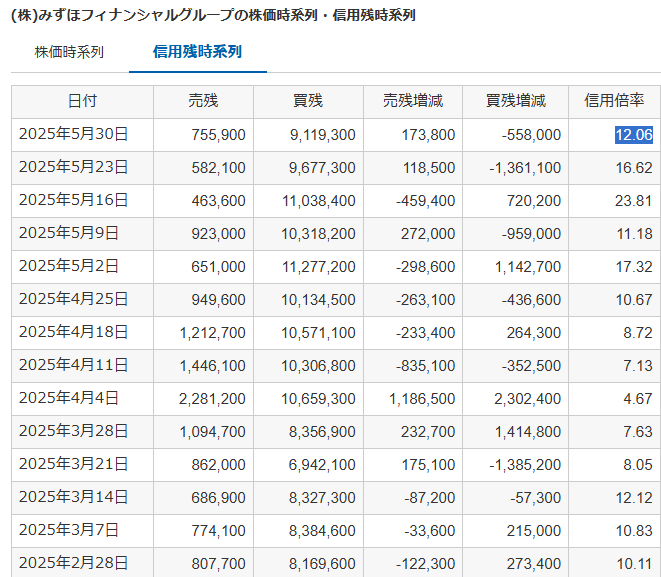The height and width of the screenshot is (577, 661).
Task: Click the 信用倍率 value 4.67
Action: click(637, 398)
